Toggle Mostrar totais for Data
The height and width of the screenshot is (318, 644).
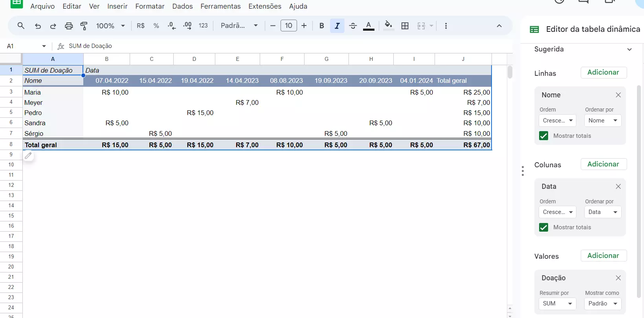tap(543, 227)
